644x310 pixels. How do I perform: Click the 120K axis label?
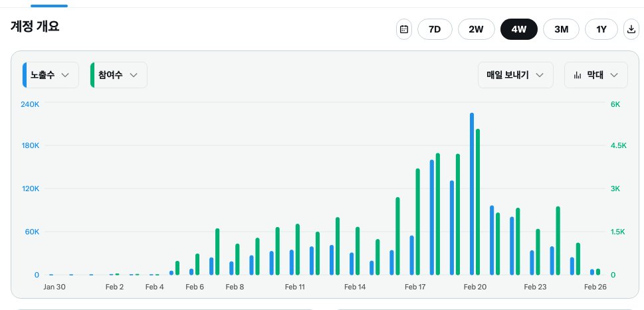click(x=30, y=189)
